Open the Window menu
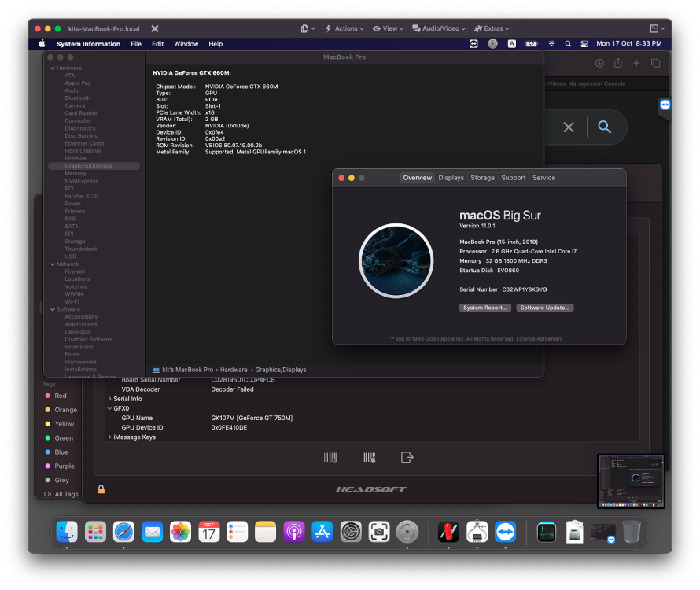Screen dimensions: 700x590 pos(186,44)
